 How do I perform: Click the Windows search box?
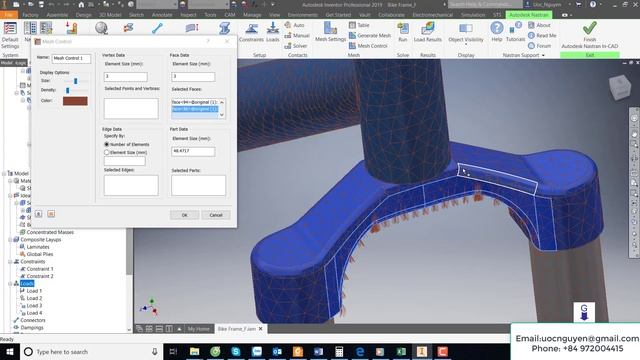tap(91, 352)
